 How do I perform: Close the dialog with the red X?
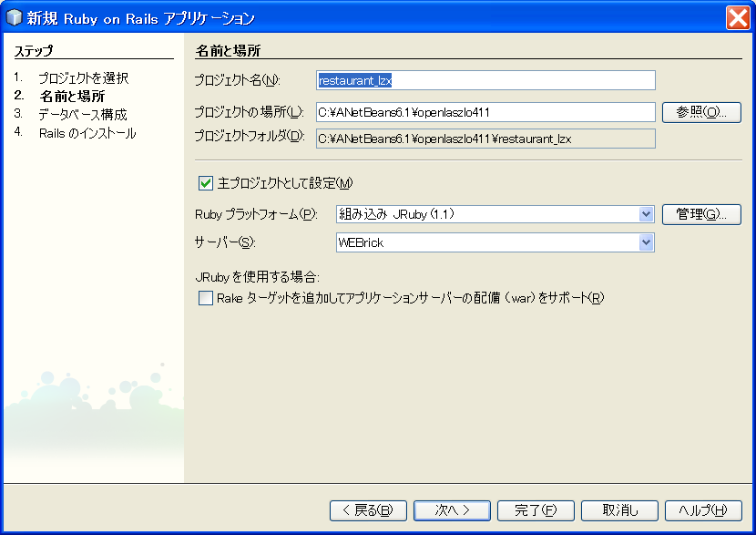click(738, 18)
